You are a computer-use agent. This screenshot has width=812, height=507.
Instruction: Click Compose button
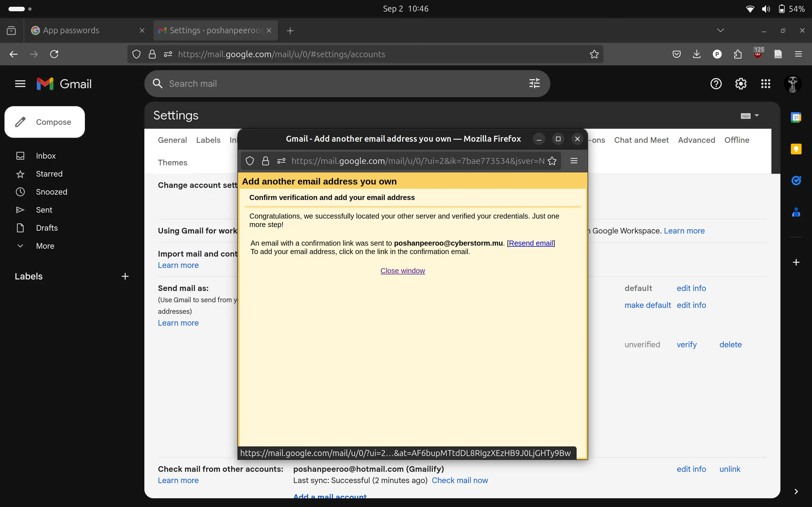(x=45, y=122)
